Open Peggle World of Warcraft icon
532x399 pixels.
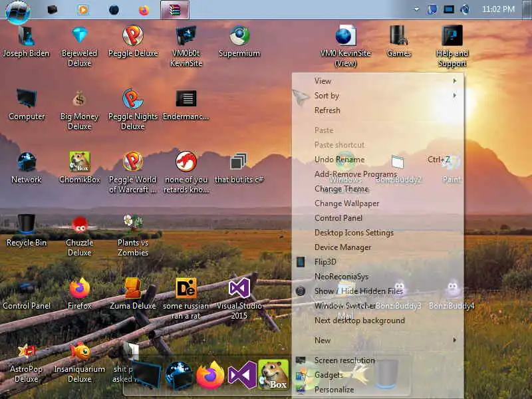coord(132,172)
